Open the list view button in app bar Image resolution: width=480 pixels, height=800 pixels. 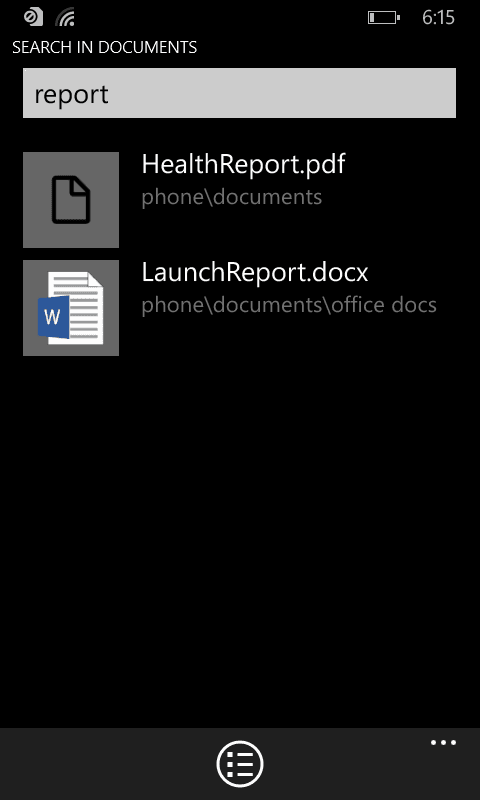point(240,764)
